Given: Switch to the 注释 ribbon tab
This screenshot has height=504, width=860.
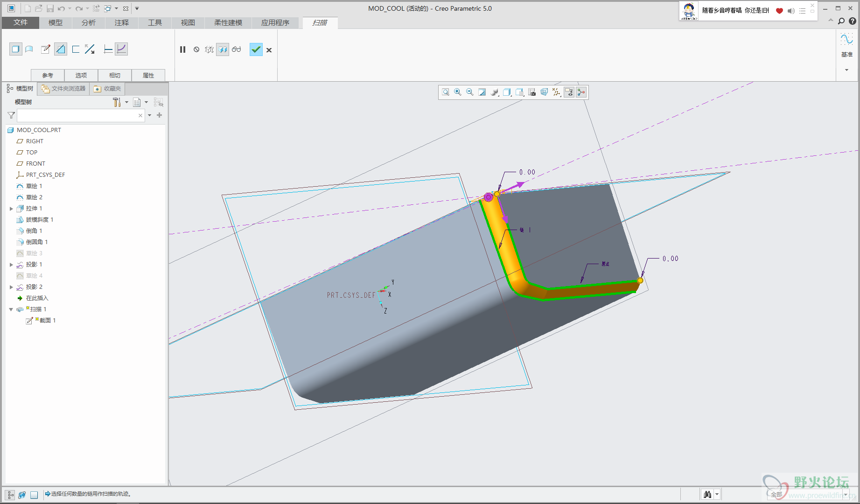Looking at the screenshot, I should (122, 22).
